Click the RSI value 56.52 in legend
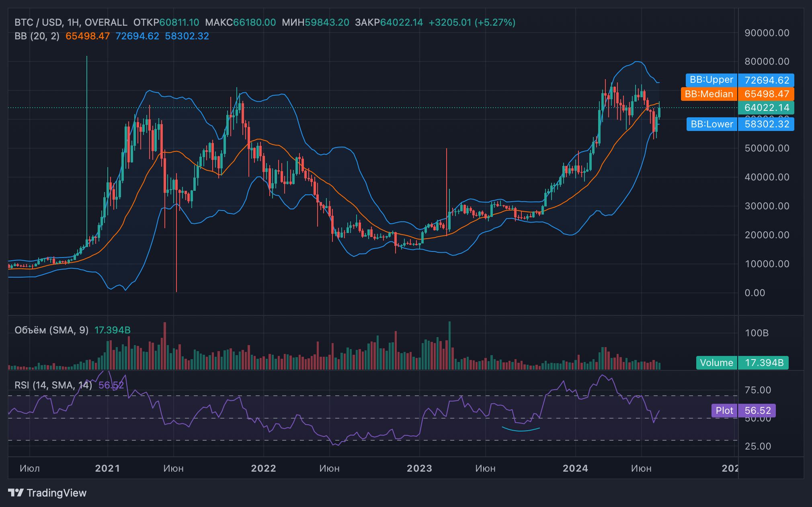812x507 pixels. (111, 385)
